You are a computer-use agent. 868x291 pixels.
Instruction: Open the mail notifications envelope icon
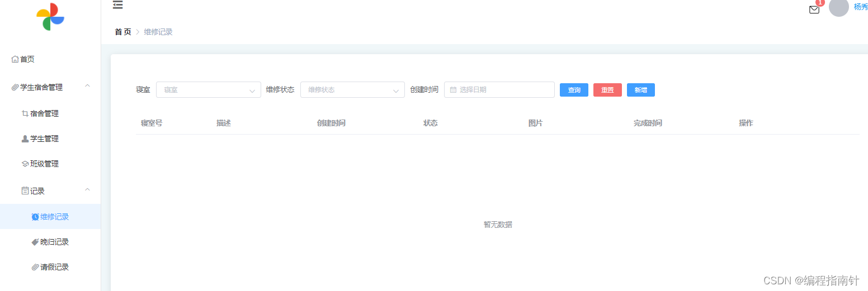(x=814, y=9)
